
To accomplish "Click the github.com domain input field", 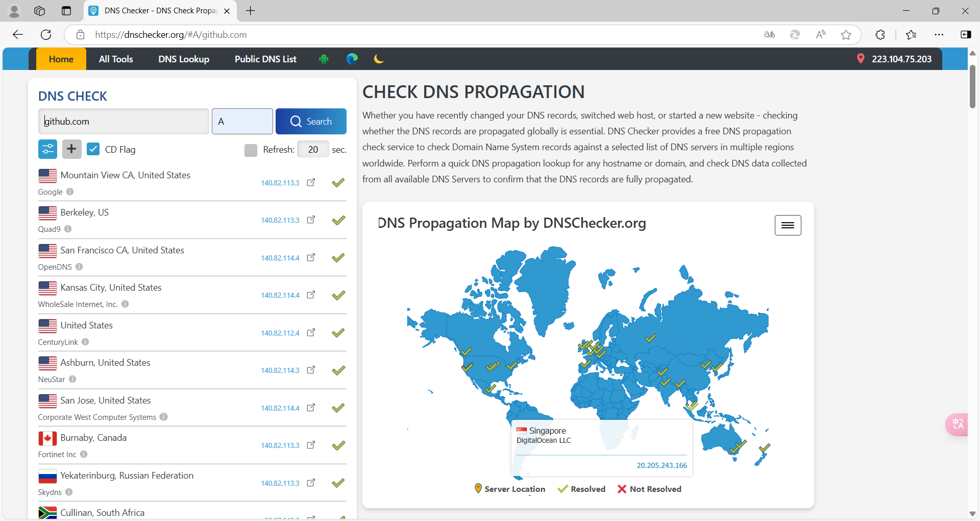I will pyautogui.click(x=124, y=122).
